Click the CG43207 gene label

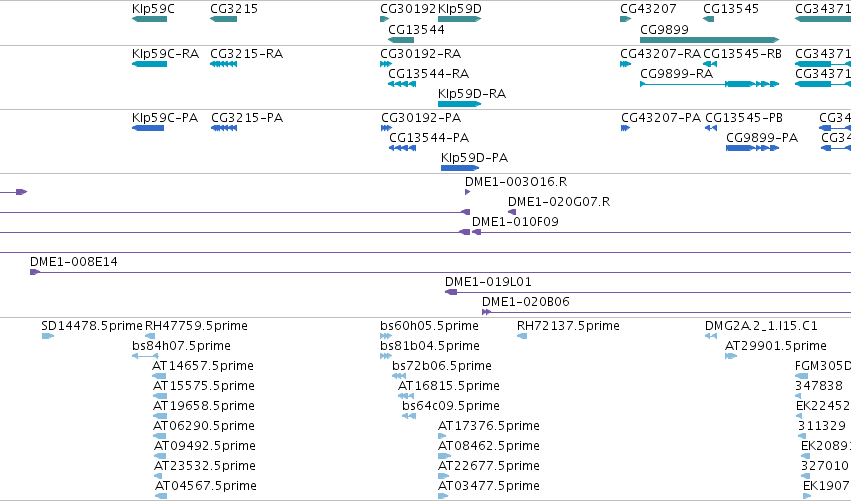click(x=648, y=9)
